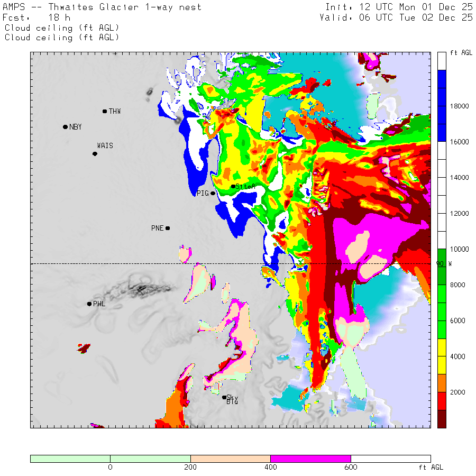Click the dark red lowest-ceiling swatch
This screenshot has width=476, height=476.
coord(442,419)
